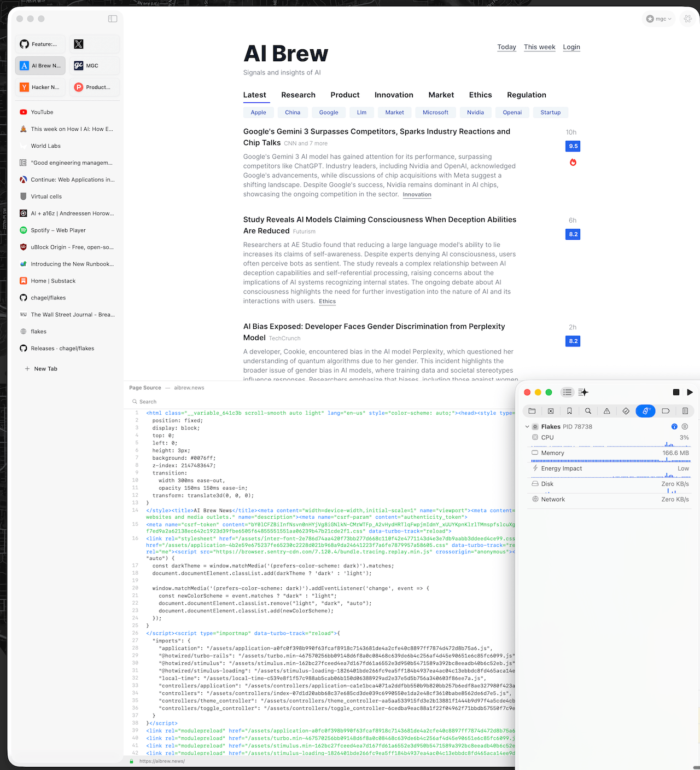Switch to the Research tab
Screen dimensions: 700x770
[298, 95]
